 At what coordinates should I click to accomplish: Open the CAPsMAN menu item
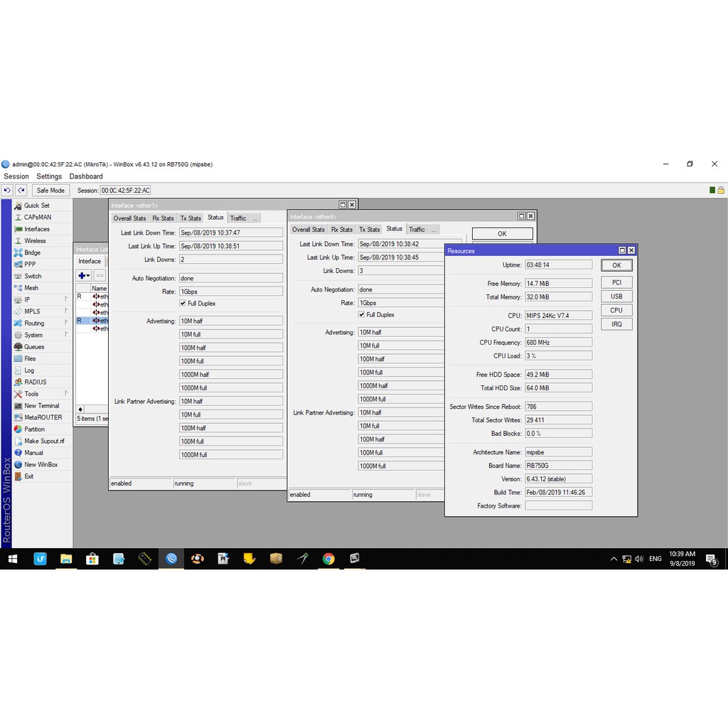pyautogui.click(x=37, y=218)
